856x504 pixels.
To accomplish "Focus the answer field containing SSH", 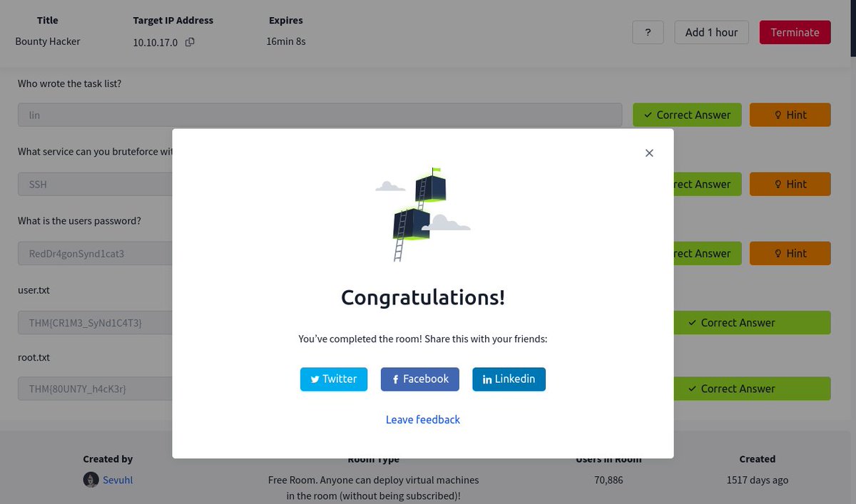I will click(95, 184).
